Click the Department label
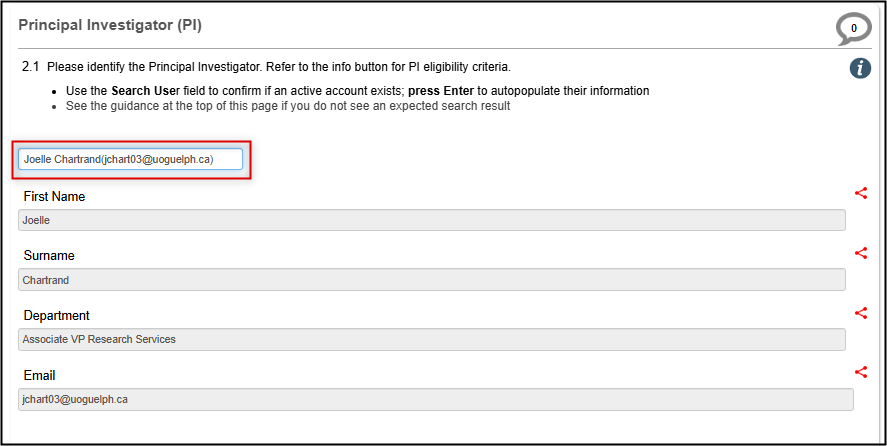Screen dimensions: 887x446 coord(56,316)
